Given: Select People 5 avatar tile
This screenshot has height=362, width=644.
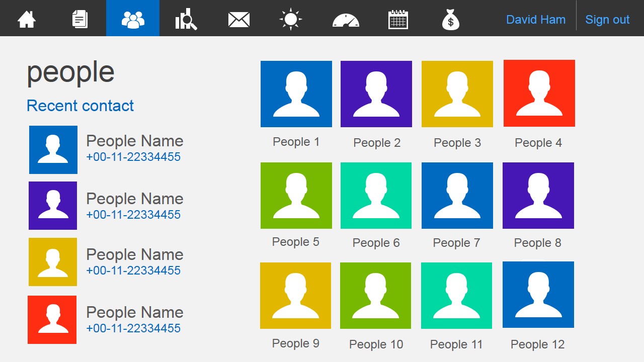Looking at the screenshot, I should [296, 196].
